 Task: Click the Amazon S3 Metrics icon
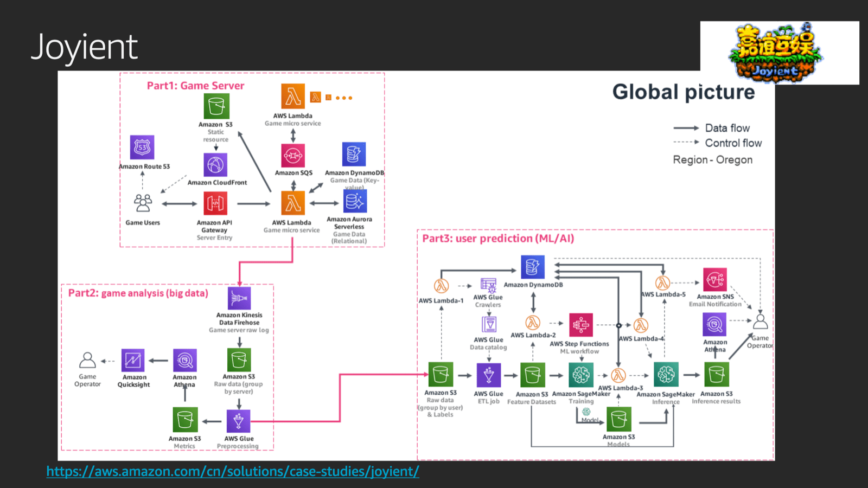click(x=185, y=420)
